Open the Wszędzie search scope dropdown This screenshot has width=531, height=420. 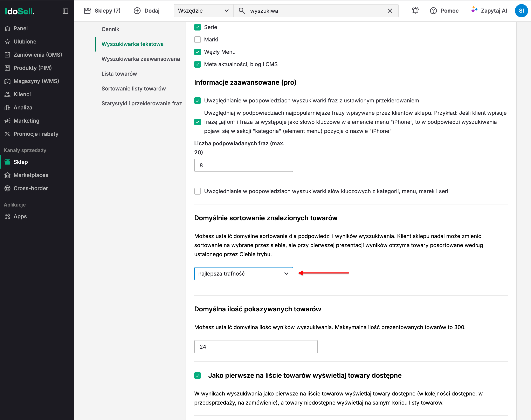[204, 11]
